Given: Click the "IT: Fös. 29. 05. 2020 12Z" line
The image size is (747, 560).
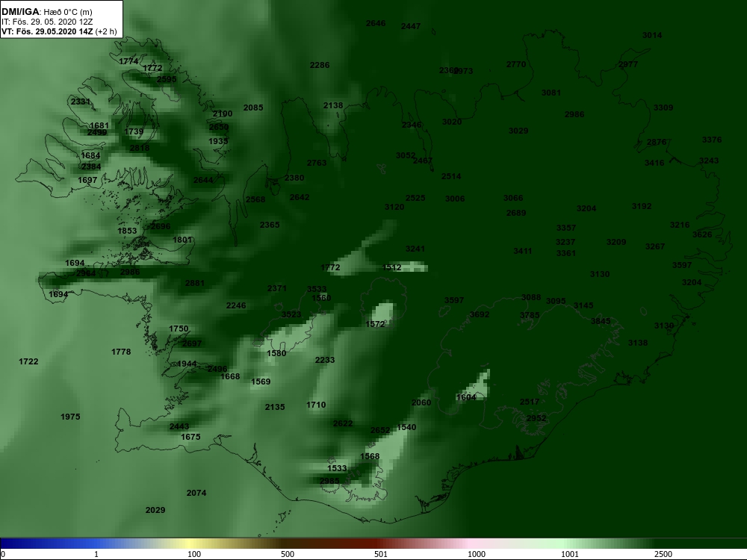Looking at the screenshot, I should click(46, 22).
